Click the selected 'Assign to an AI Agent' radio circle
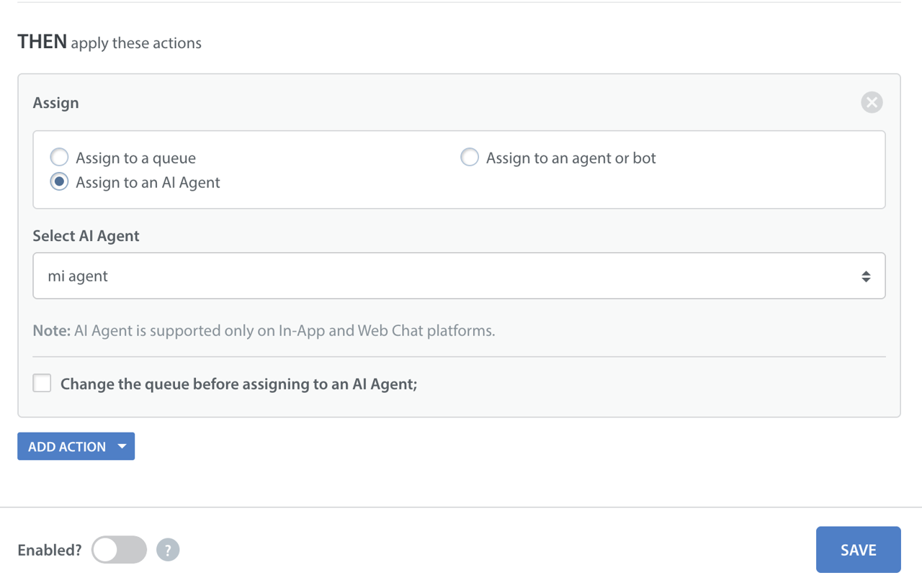 click(59, 182)
